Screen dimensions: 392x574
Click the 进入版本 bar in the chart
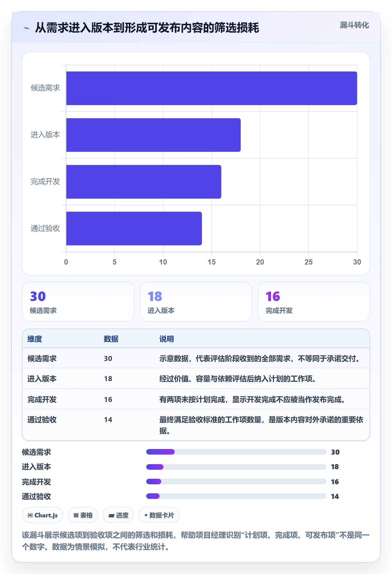click(153, 135)
